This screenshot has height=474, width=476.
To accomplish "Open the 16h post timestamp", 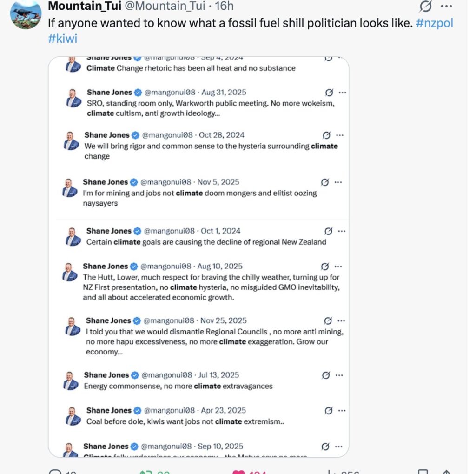I will (224, 6).
